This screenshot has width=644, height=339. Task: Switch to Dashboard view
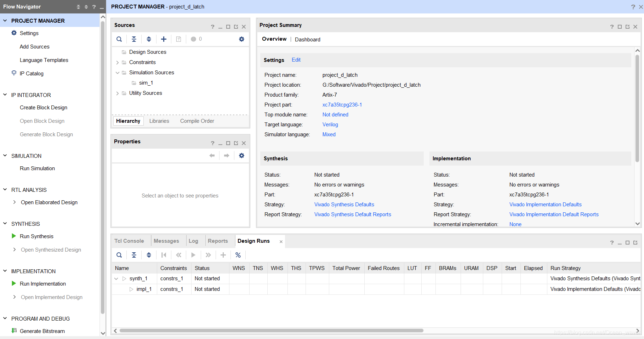(308, 40)
